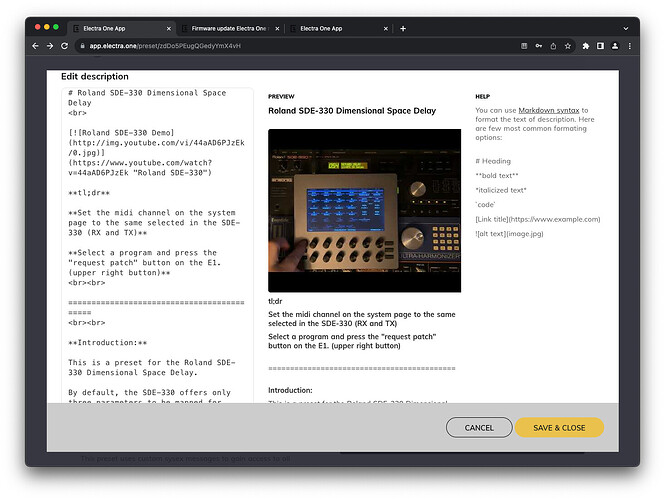The width and height of the screenshot is (665, 500).
Task: Switch to the Firmware update Electra One tab
Action: click(x=230, y=28)
